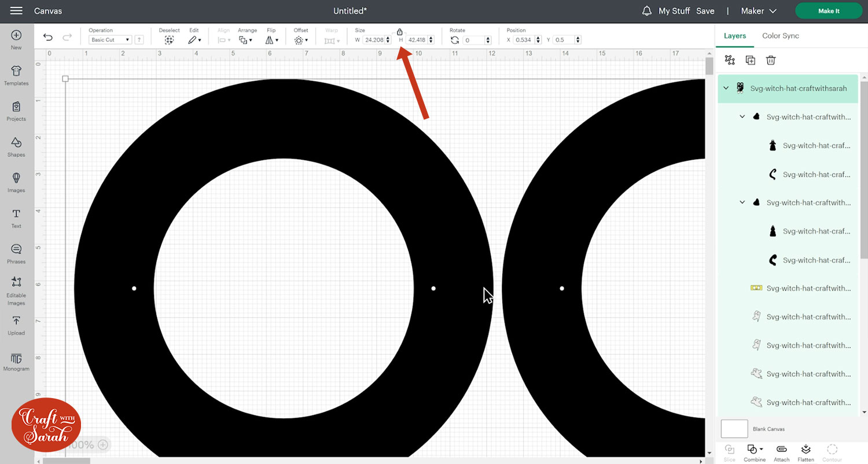Open My Stuff
The image size is (868, 464).
(x=674, y=11)
